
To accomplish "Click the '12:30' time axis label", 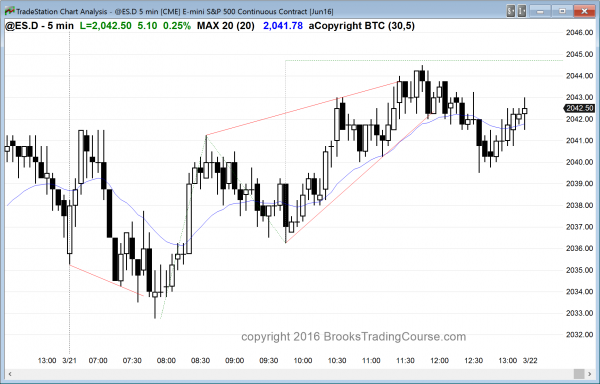I will pos(474,360).
